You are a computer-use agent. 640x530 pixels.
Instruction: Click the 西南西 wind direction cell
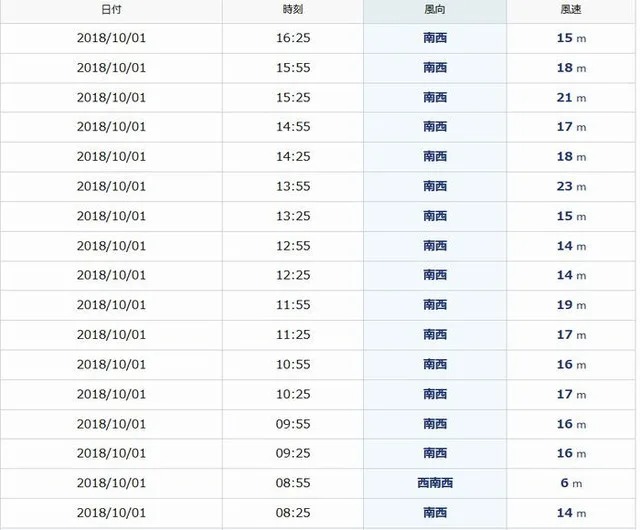(435, 483)
